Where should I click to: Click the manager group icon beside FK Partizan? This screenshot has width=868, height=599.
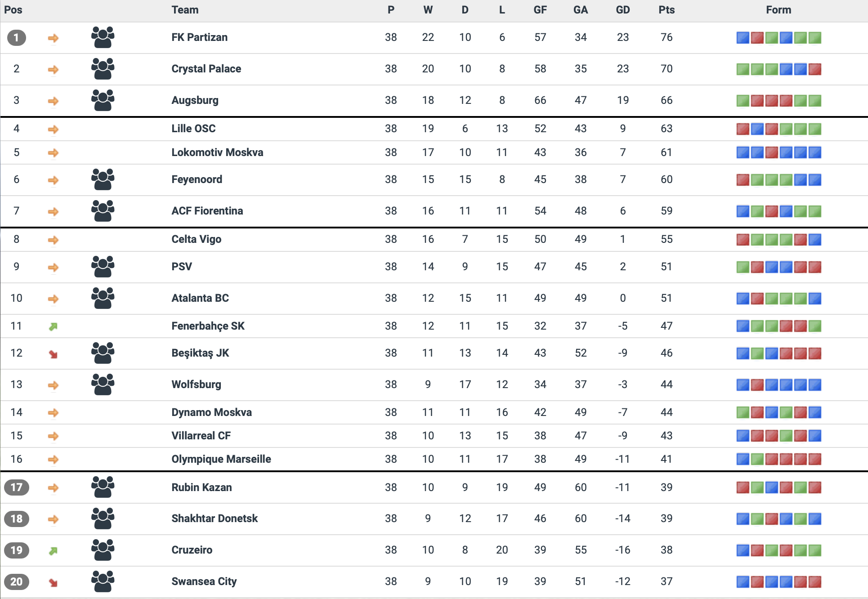103,37
